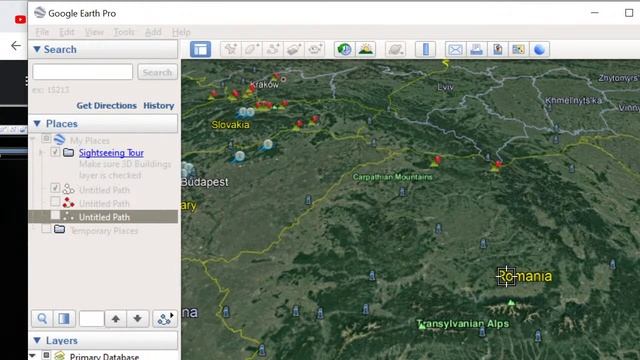
Task: Click the Places panel split view icon
Action: click(64, 318)
